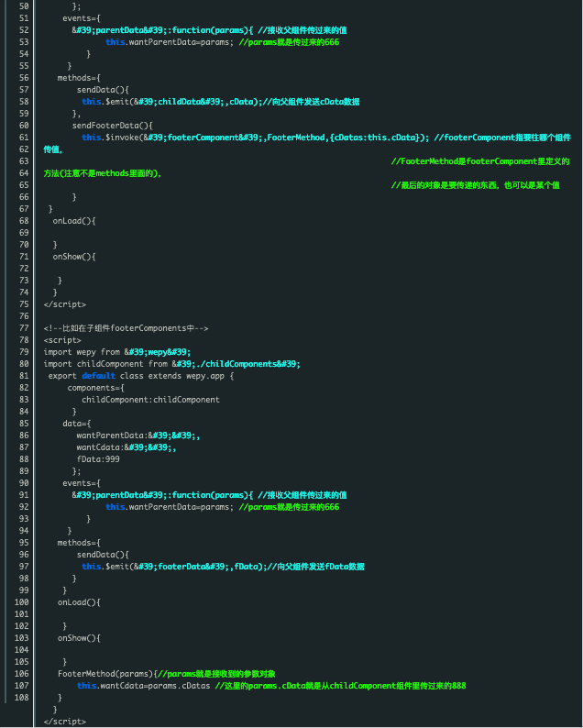The height and width of the screenshot is (728, 583).
Task: Click the closing '</script>' tag on line 75
Action: click(x=65, y=304)
